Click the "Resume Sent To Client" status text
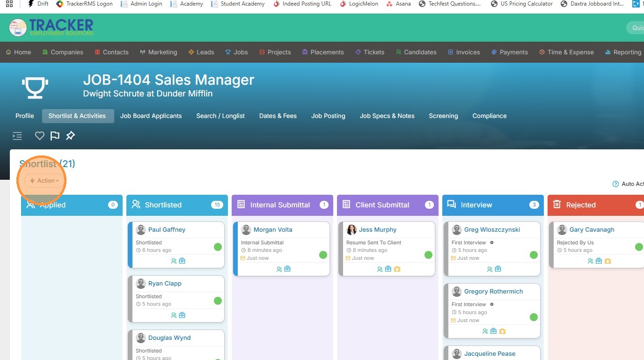 [x=374, y=242]
